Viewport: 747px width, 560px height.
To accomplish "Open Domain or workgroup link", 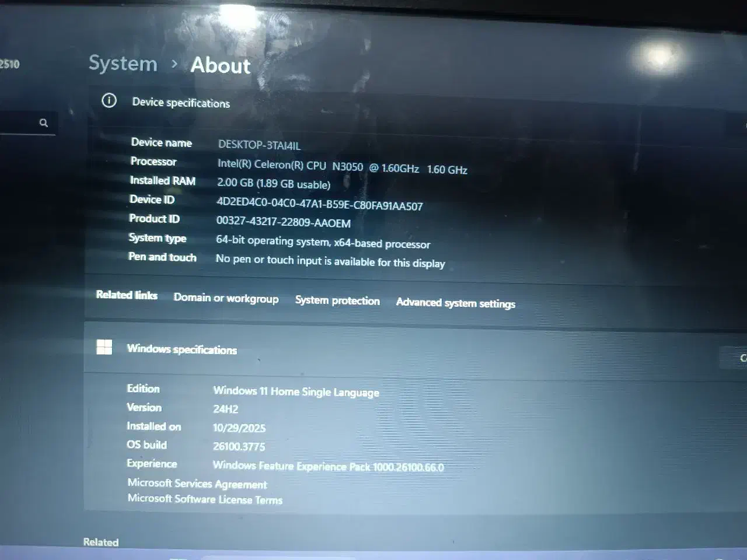I will coord(226,298).
